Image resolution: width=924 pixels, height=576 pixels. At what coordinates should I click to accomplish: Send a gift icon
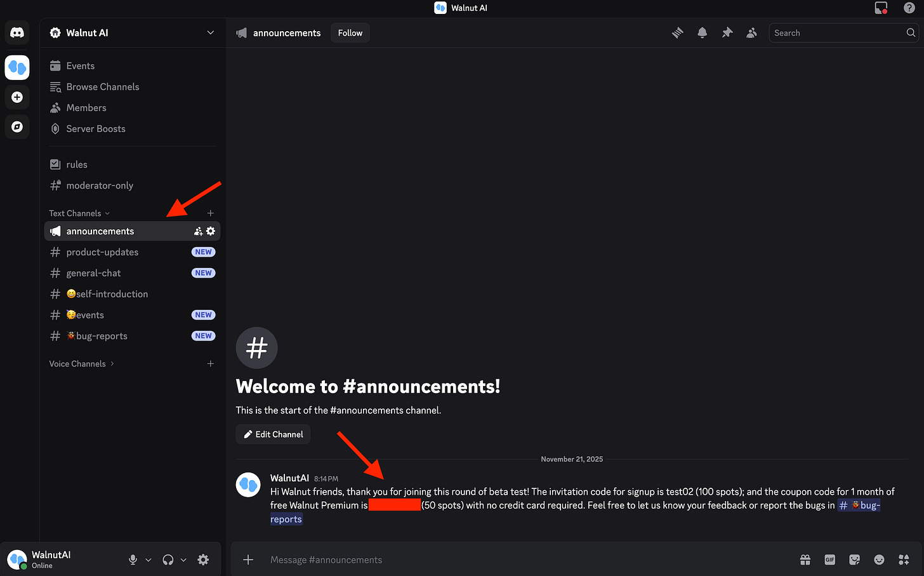click(x=805, y=559)
